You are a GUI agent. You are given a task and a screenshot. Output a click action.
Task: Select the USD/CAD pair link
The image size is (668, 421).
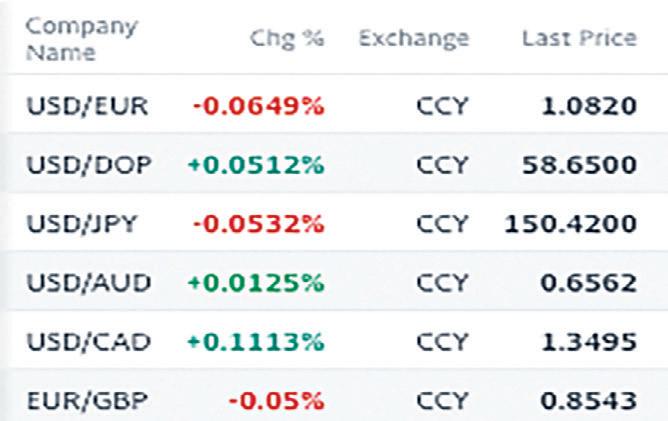[x=89, y=342]
